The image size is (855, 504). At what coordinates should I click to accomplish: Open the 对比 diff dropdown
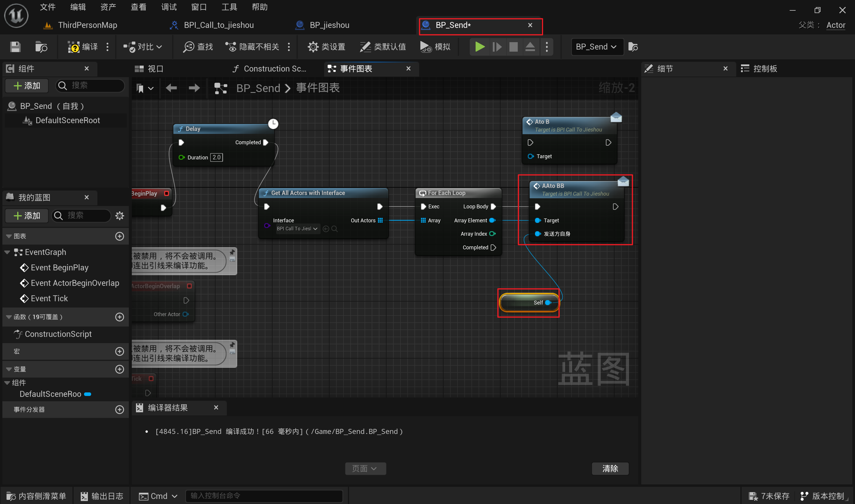coord(142,47)
